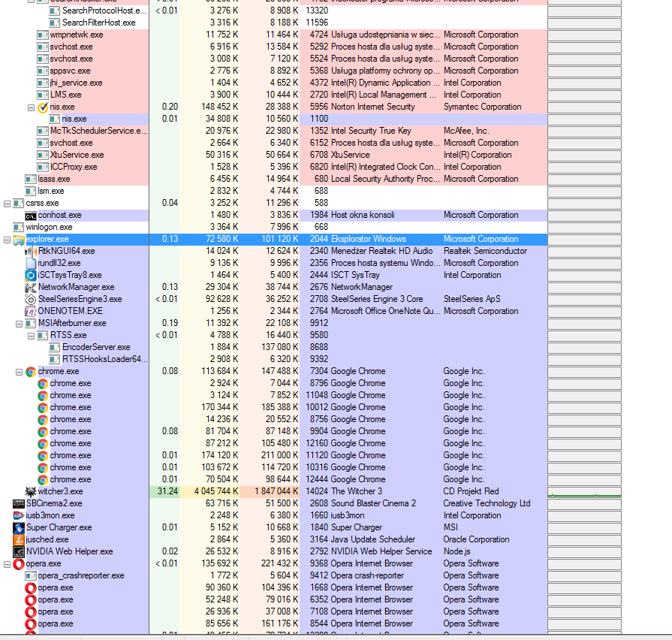Screen dimensions: 672x640
Task: Collapse the nis.exe process tree
Action: pyautogui.click(x=31, y=107)
